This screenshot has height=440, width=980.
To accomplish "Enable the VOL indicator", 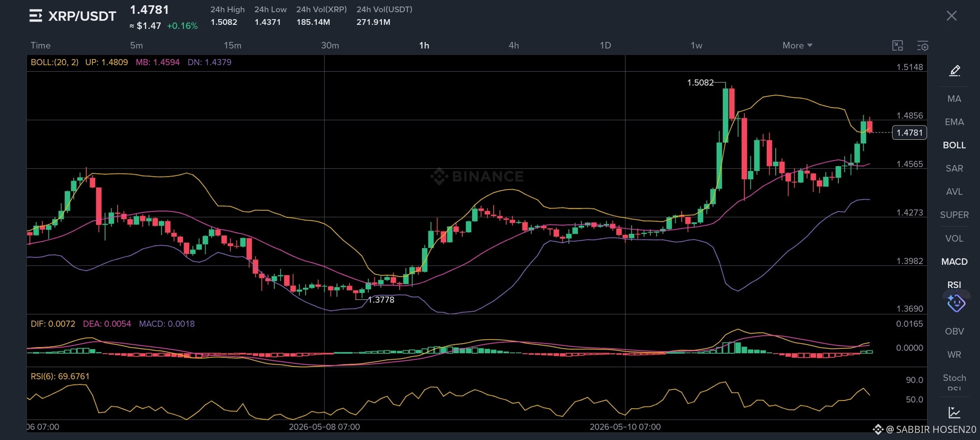I will click(x=954, y=238).
